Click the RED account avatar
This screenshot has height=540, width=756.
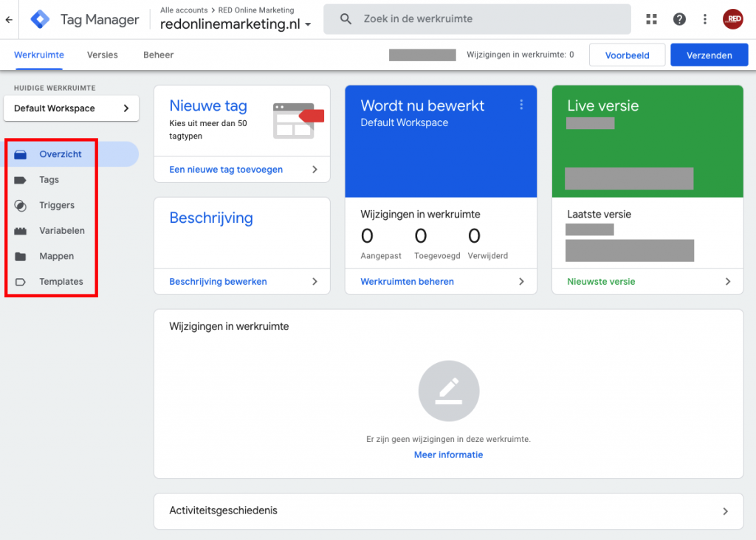733,19
